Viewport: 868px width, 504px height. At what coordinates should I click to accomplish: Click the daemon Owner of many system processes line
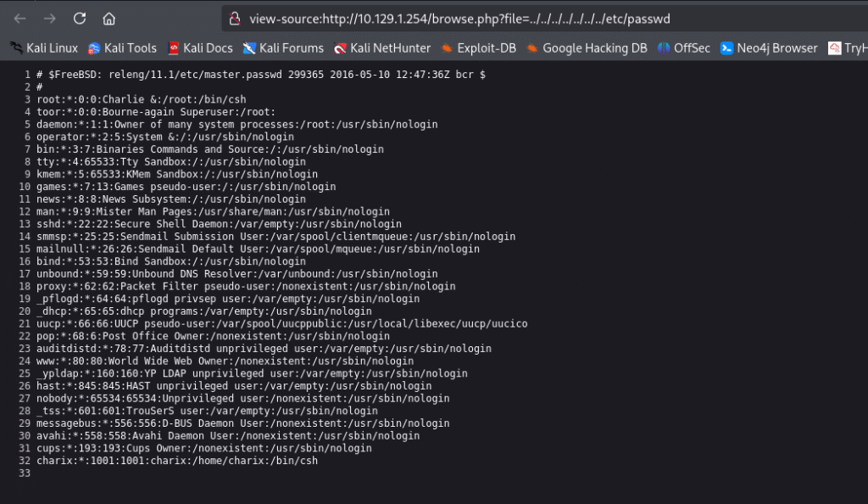click(x=237, y=124)
